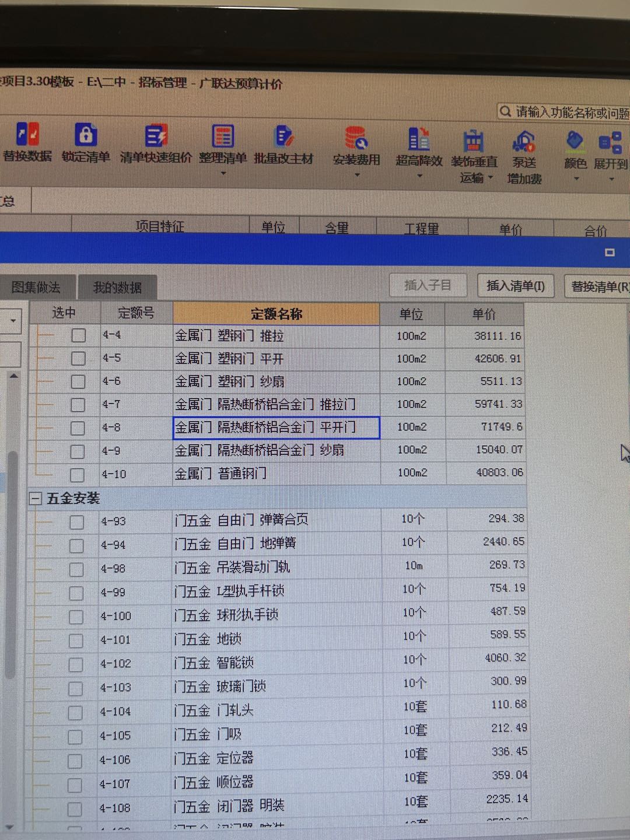
Task: Click the left panel scroll down arrow
Action: point(10,827)
